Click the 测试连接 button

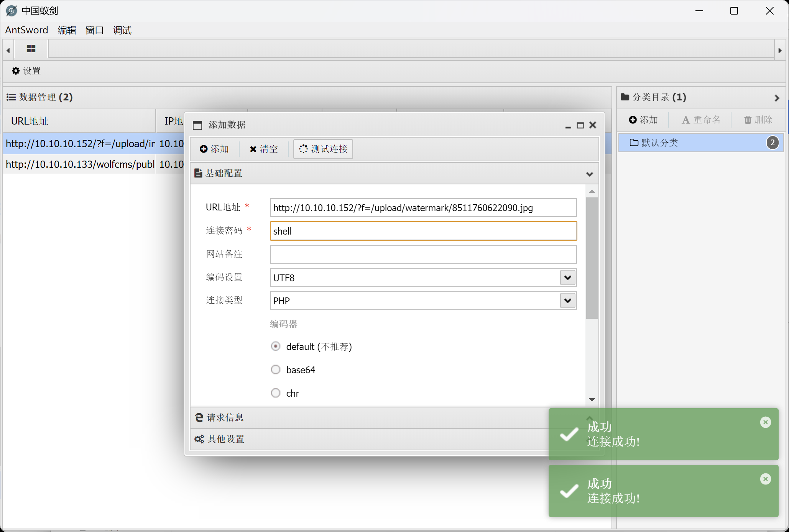pyautogui.click(x=323, y=149)
